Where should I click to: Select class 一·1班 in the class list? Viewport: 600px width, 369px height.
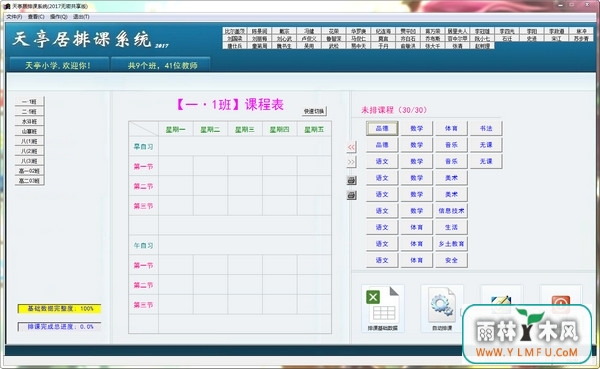tap(29, 101)
